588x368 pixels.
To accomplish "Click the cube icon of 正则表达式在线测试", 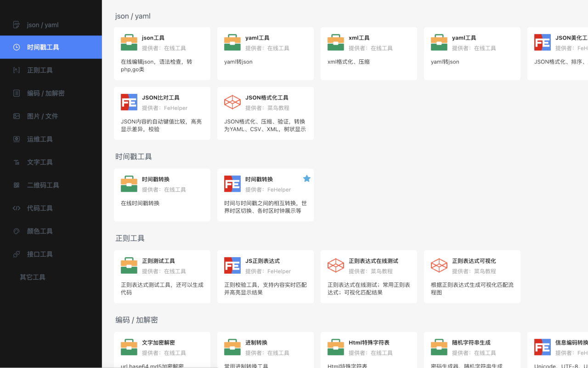I will coord(336,265).
